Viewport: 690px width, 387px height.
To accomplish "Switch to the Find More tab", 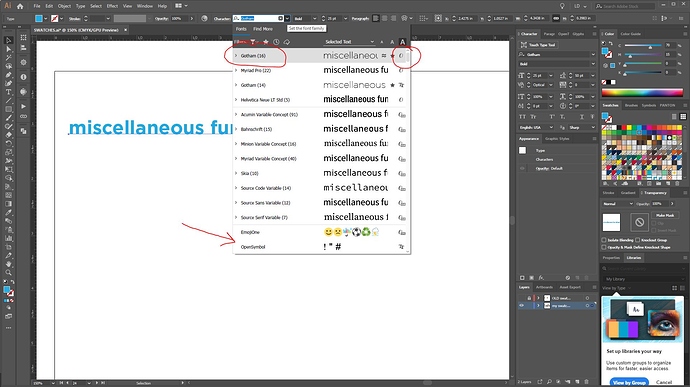I will tap(263, 29).
